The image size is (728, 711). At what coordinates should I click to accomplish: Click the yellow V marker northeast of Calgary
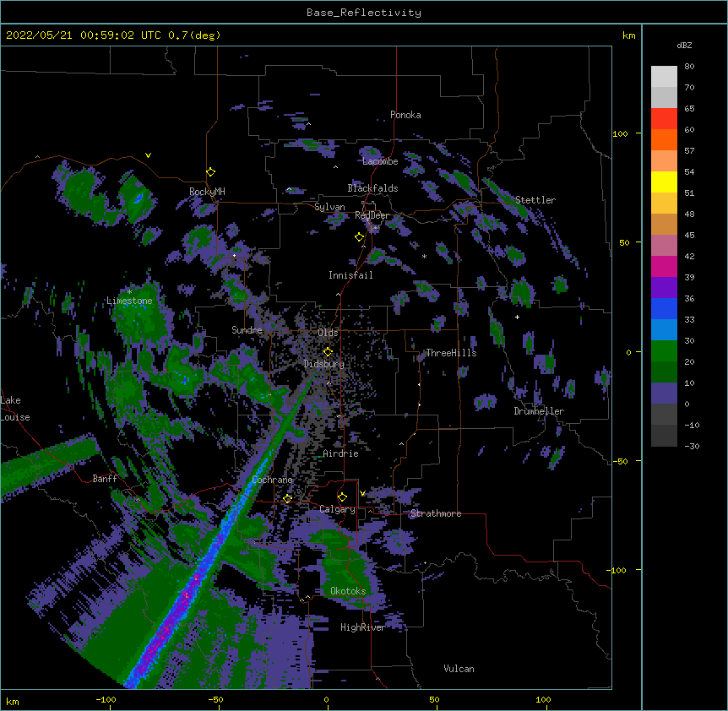tap(362, 493)
